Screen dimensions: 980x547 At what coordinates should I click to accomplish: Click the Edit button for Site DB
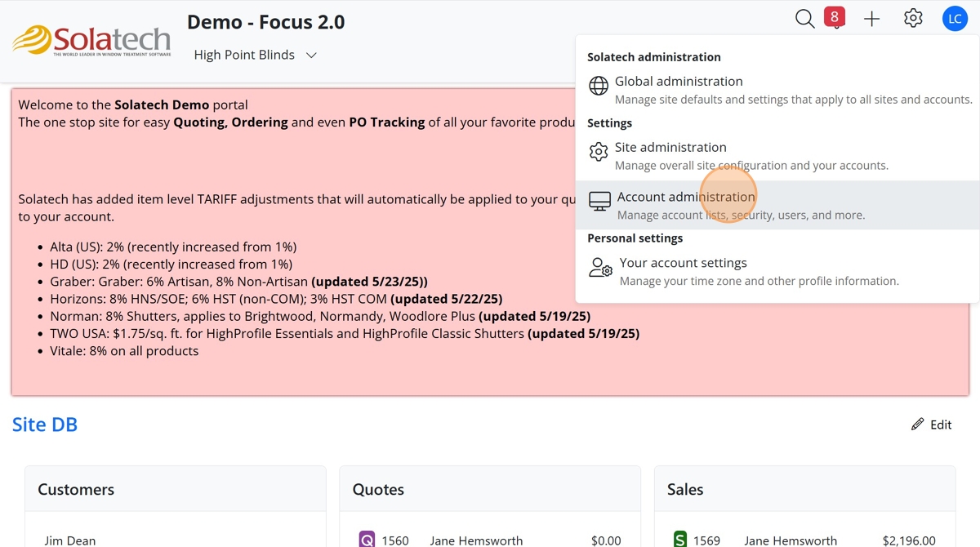[932, 425]
